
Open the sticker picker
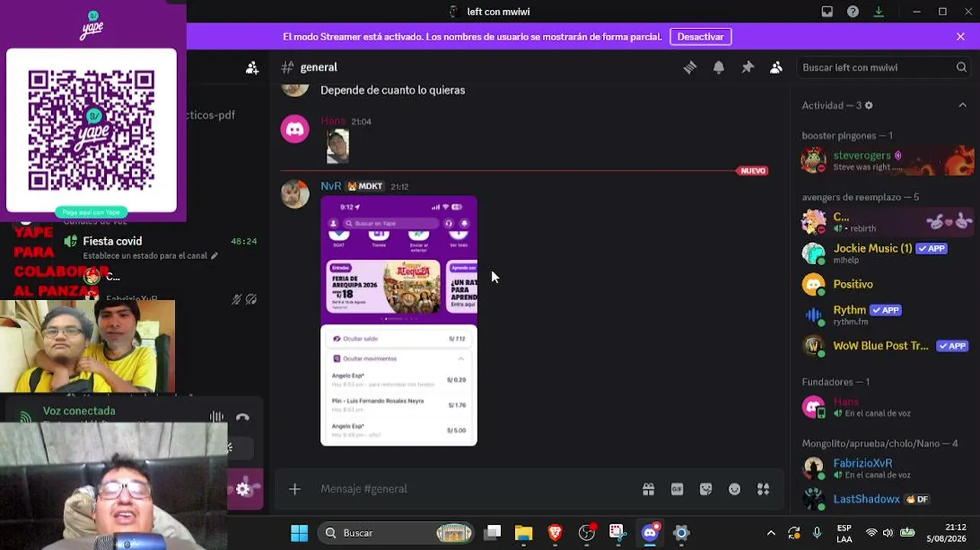click(706, 489)
